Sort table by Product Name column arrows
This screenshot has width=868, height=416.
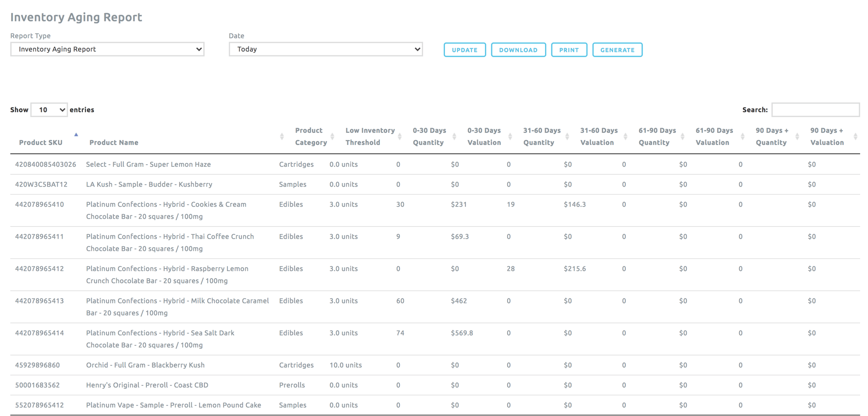(282, 137)
